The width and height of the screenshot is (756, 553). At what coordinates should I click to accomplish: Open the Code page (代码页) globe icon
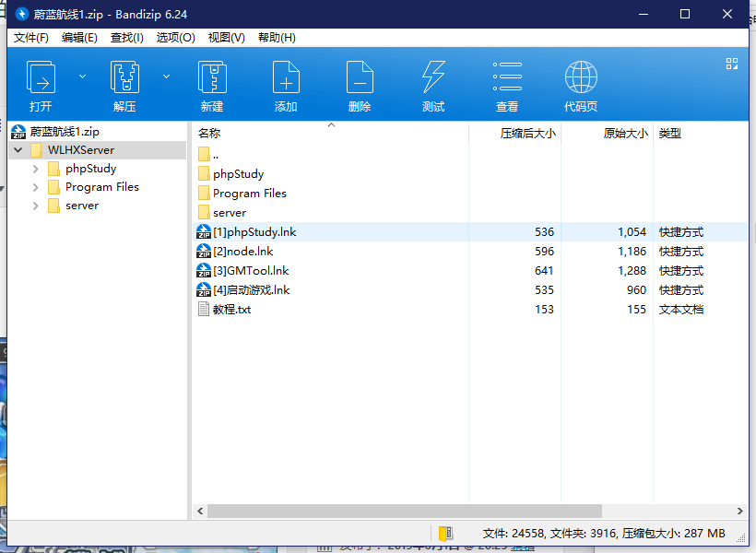click(x=581, y=77)
